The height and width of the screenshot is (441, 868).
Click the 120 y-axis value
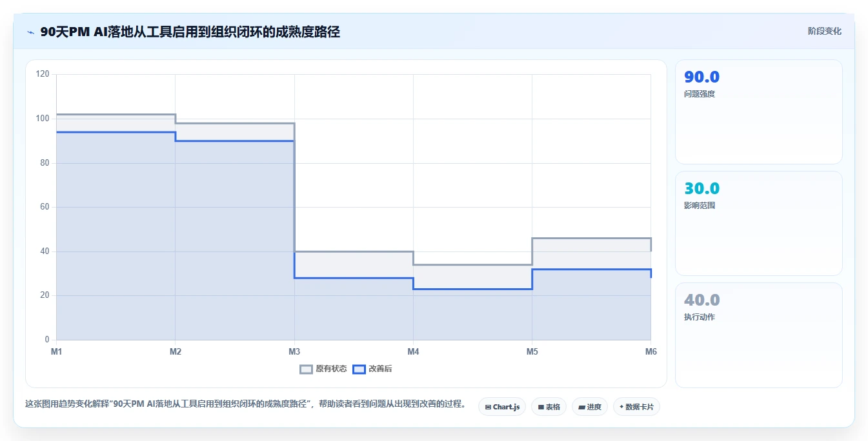tap(43, 74)
